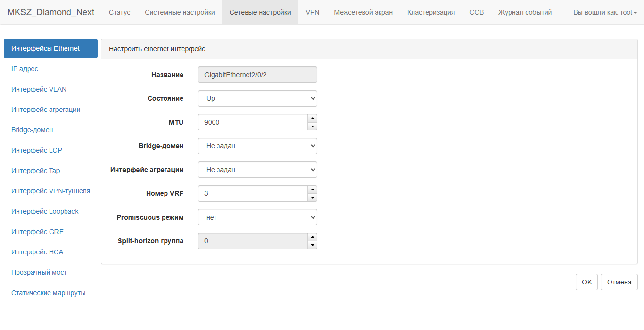
Task: Decrement Номер VRF stepper down
Action: pyautogui.click(x=313, y=198)
